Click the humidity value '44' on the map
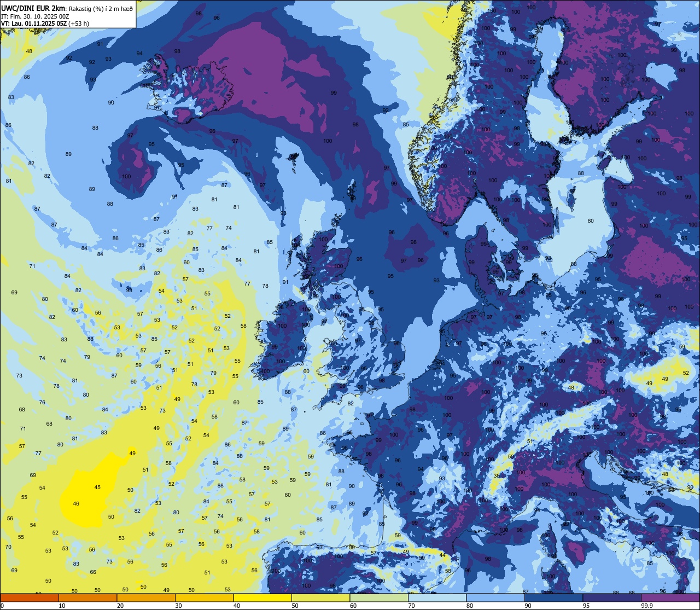The image size is (700, 610). pyautogui.click(x=442, y=555)
